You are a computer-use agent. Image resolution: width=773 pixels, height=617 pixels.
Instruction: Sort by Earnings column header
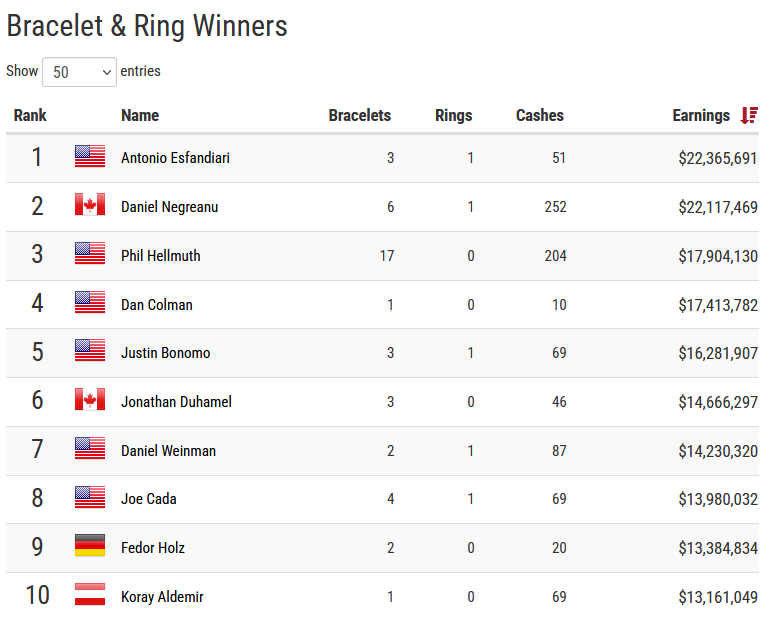[x=701, y=115]
